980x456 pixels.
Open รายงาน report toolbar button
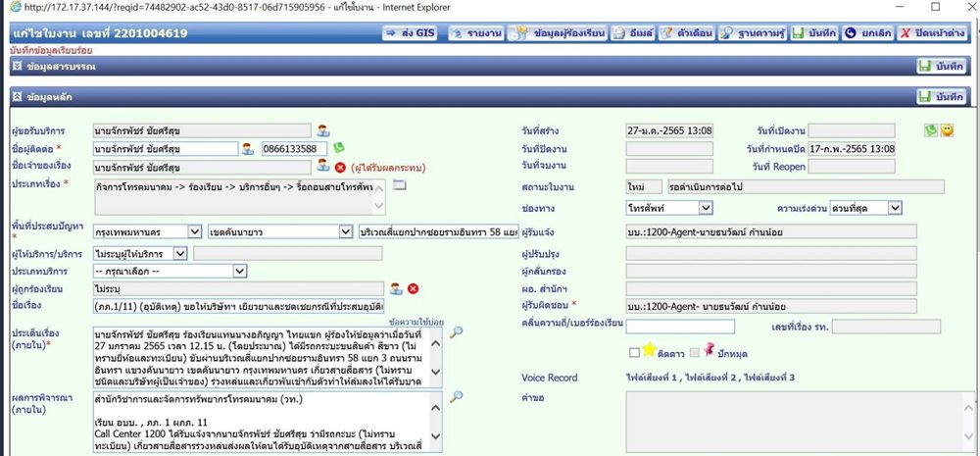click(x=476, y=33)
